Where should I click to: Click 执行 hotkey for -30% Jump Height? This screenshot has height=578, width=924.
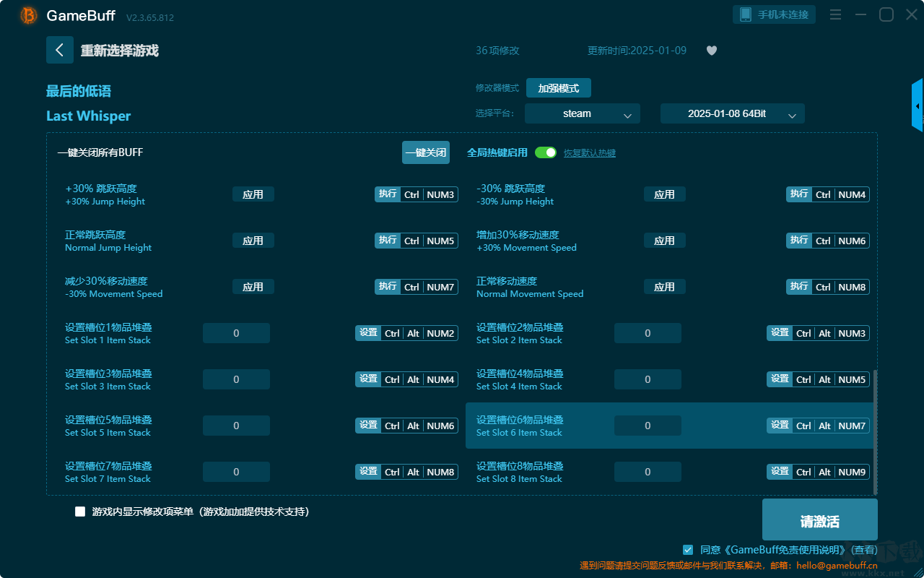pos(799,194)
